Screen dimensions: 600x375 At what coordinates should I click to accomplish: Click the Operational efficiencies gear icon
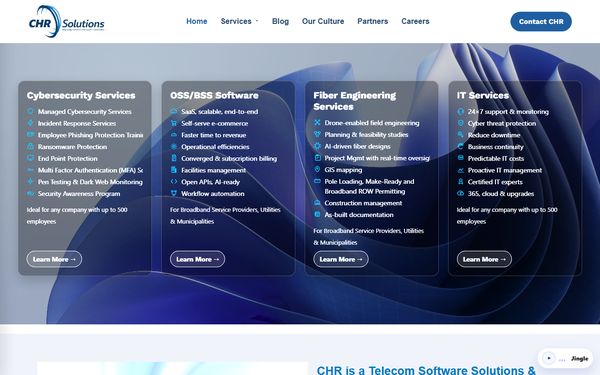click(x=174, y=147)
